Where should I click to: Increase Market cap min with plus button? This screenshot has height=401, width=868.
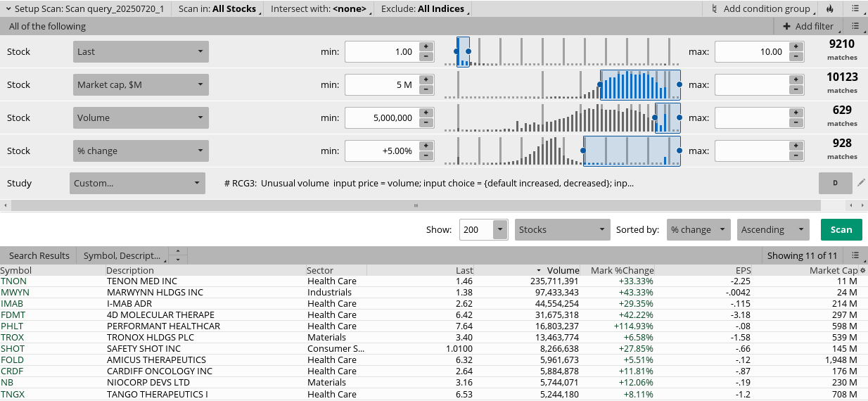click(x=426, y=80)
